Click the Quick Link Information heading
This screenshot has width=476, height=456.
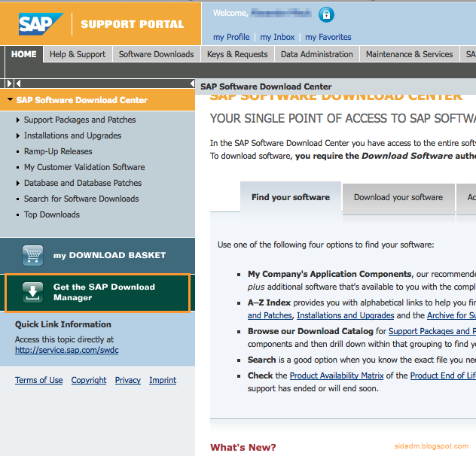tap(63, 324)
